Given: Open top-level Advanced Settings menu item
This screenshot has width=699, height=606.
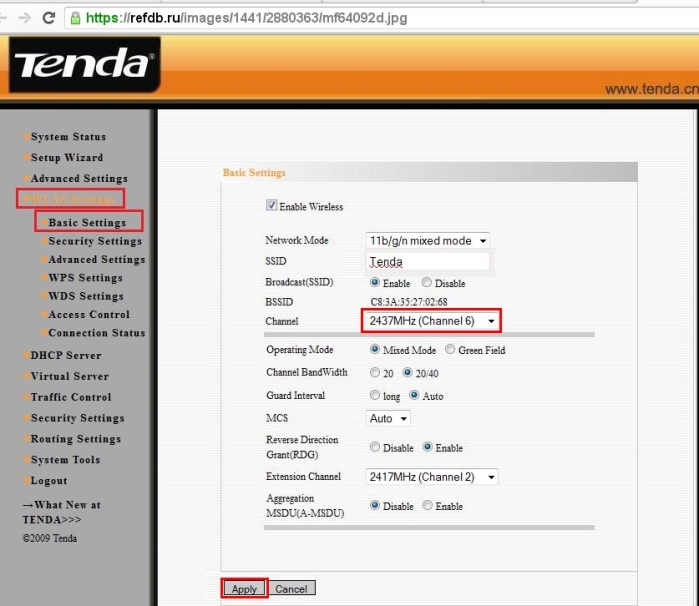Looking at the screenshot, I should click(79, 178).
